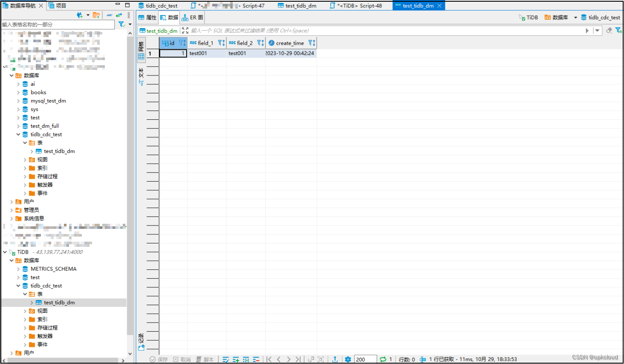Switch to 数据 data subtab
This screenshot has height=364, width=624.
click(x=169, y=17)
